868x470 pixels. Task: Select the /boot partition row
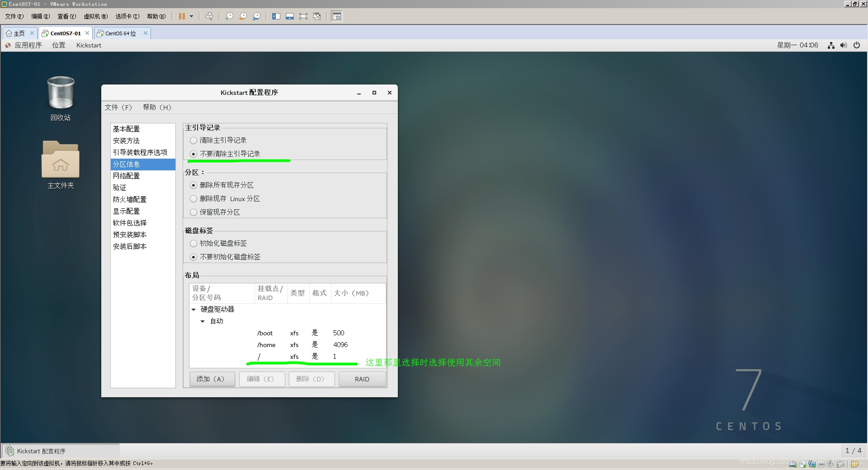pyautogui.click(x=288, y=333)
